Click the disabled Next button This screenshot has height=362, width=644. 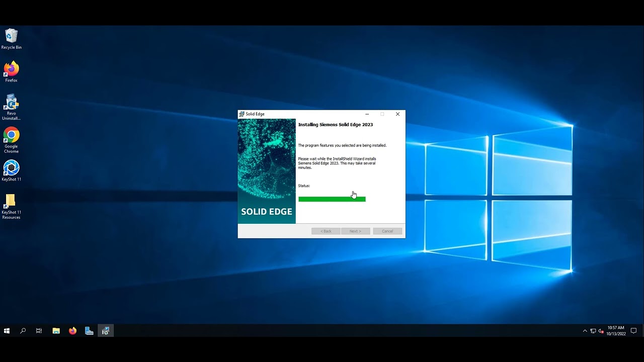pos(355,231)
